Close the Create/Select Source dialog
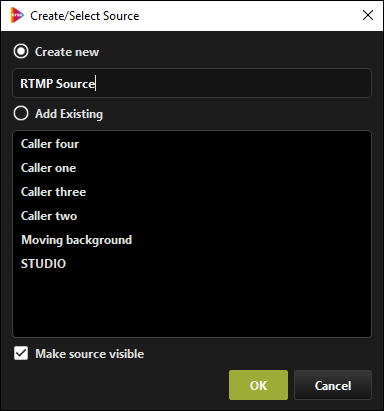384x411 pixels. click(368, 15)
